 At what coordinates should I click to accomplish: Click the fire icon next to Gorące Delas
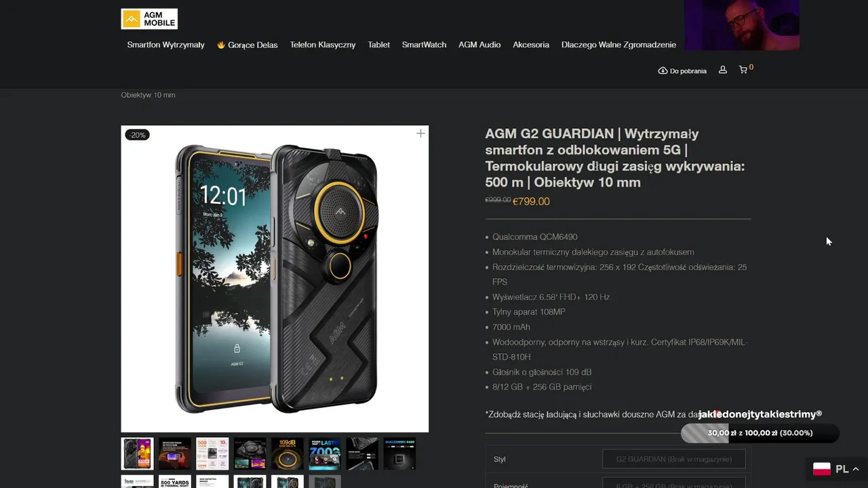click(221, 45)
